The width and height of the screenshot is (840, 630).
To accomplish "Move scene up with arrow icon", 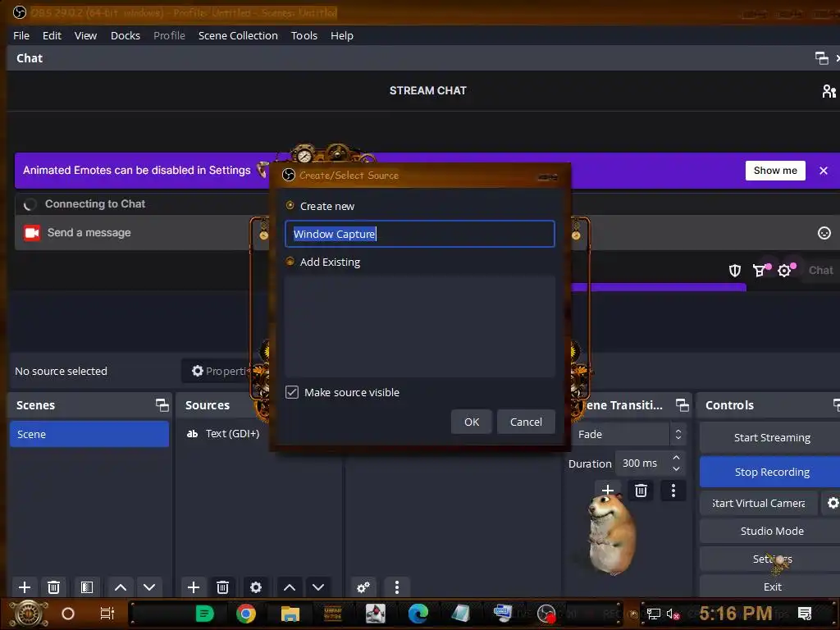I will click(x=121, y=587).
